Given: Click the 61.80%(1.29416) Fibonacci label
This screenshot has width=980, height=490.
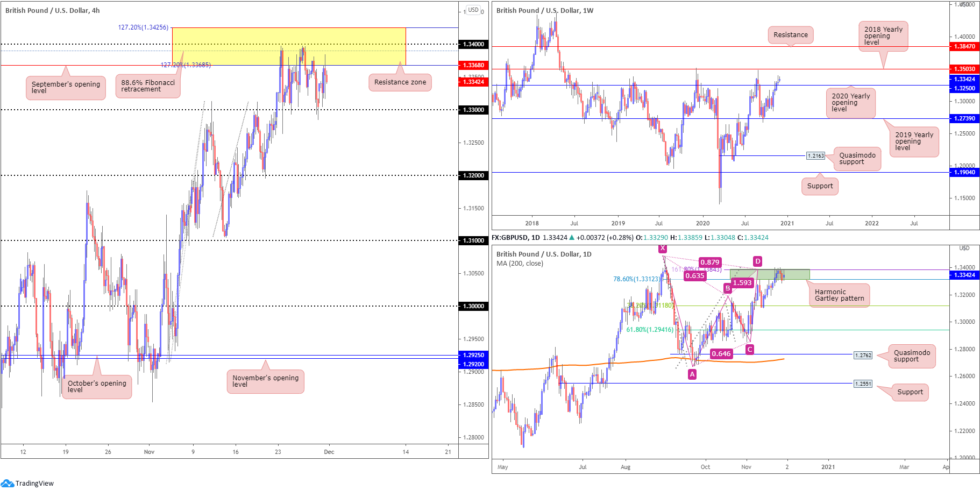Looking at the screenshot, I should click(650, 330).
